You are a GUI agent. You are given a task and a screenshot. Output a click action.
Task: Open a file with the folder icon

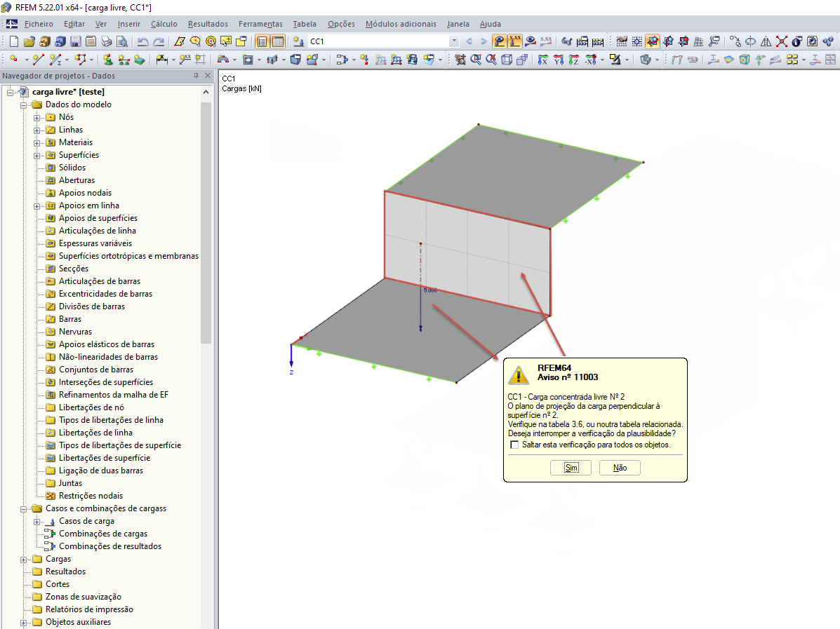29,41
